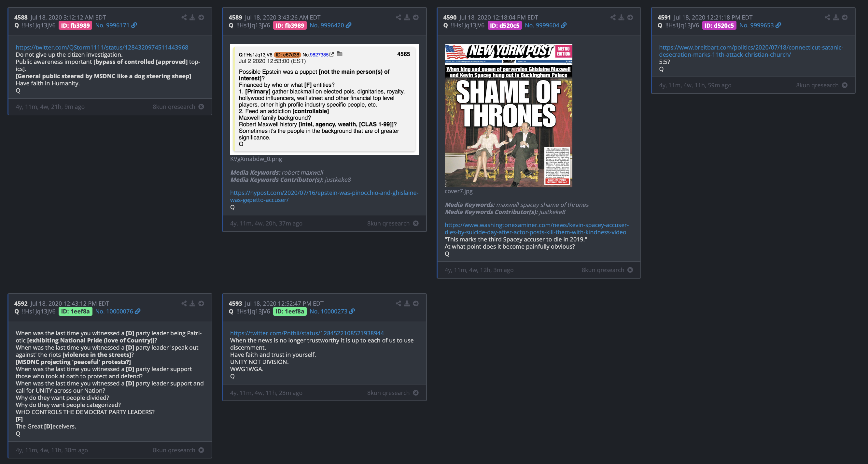Viewport: 868px width, 464px height.
Task: Click post number link No. 9999653
Action: click(756, 25)
